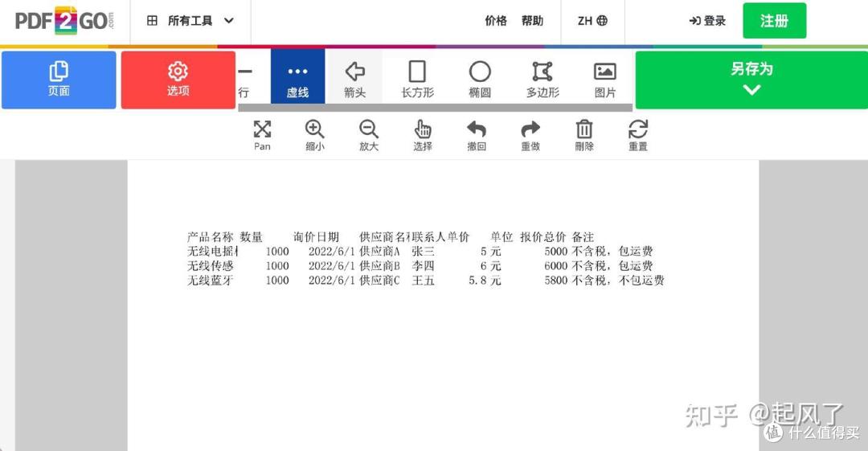
Task: Click the 重置 reset icon
Action: click(637, 135)
